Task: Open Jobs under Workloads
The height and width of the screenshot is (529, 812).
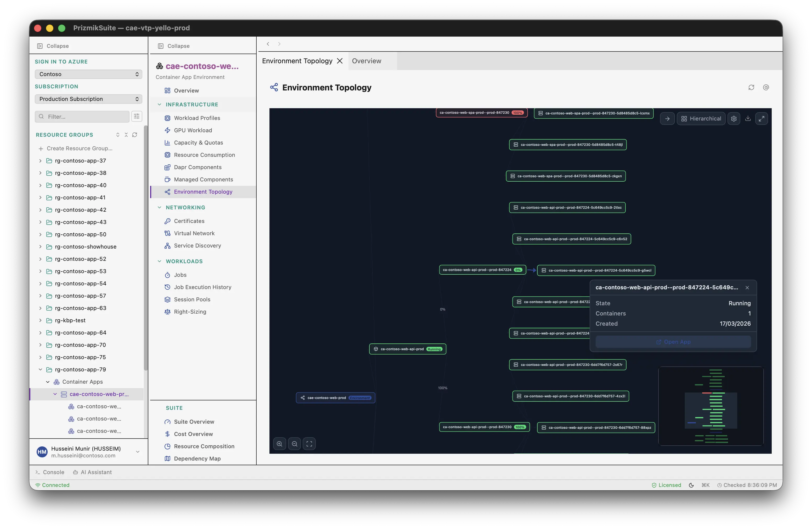Action: [x=203, y=275]
